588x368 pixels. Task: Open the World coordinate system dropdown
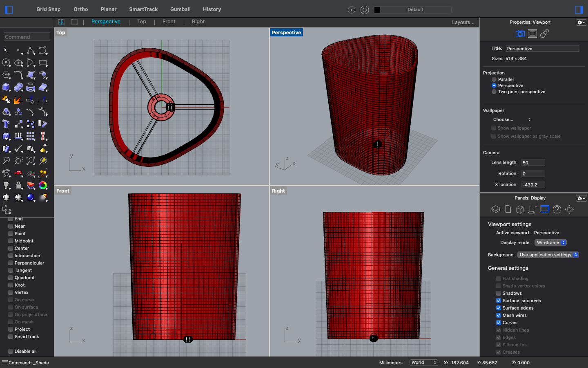coord(424,363)
